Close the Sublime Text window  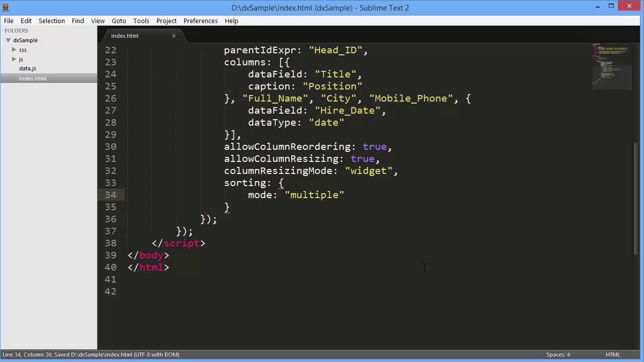(x=629, y=6)
